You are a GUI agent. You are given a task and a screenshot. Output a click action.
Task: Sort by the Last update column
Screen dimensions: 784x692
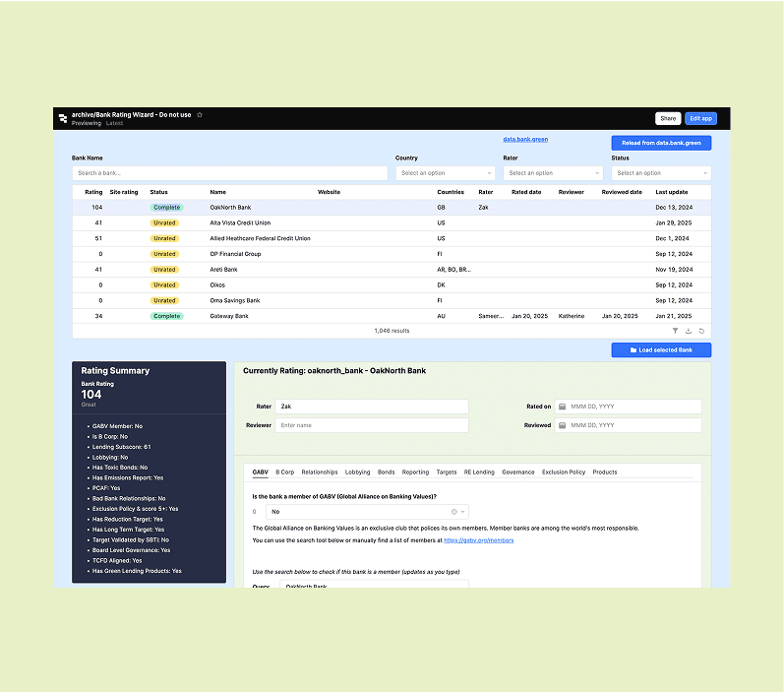coord(672,192)
